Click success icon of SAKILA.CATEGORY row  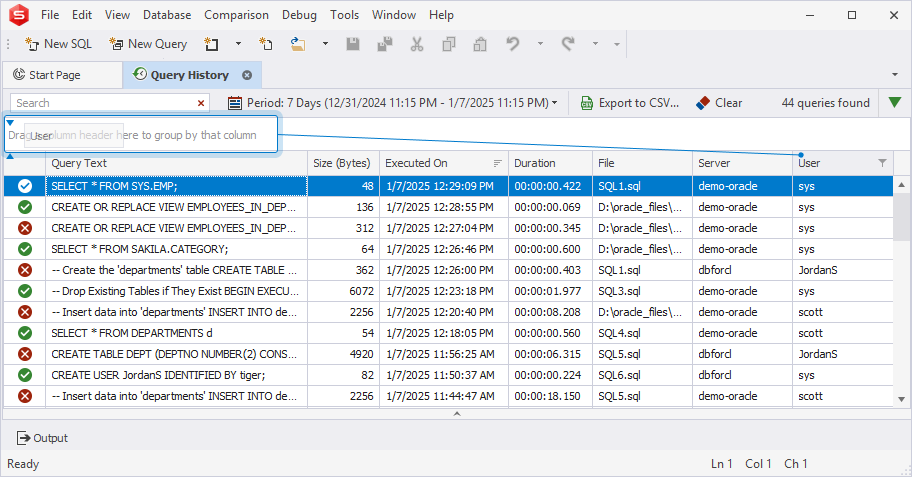point(24,249)
